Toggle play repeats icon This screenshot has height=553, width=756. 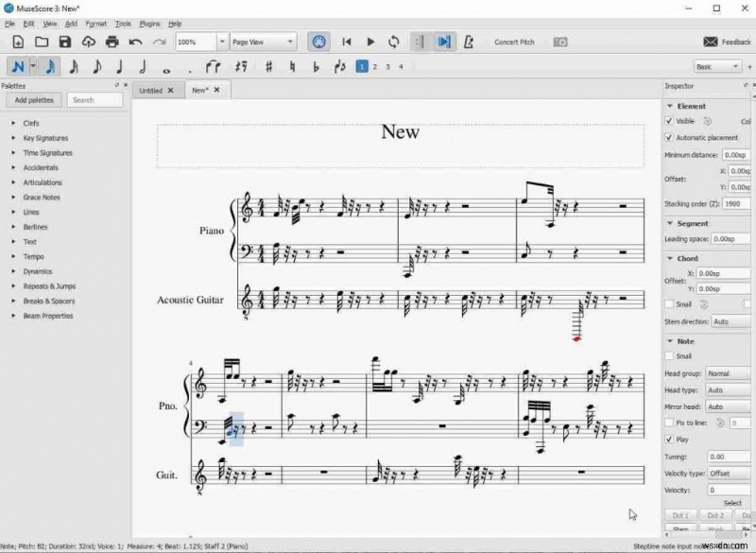420,42
